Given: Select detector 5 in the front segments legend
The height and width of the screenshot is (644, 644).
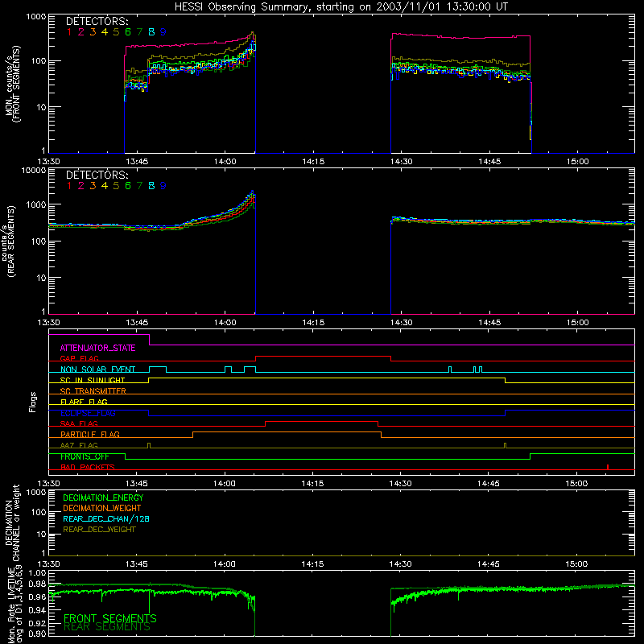Looking at the screenshot, I should 116,32.
